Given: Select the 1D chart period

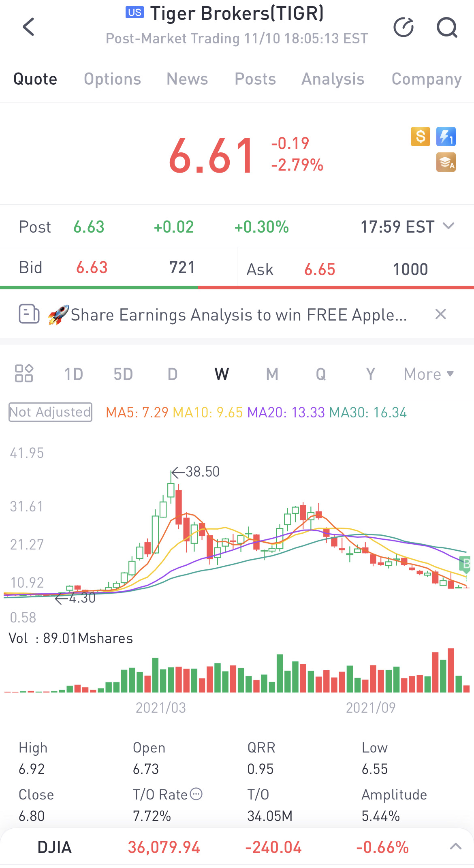Looking at the screenshot, I should [74, 374].
